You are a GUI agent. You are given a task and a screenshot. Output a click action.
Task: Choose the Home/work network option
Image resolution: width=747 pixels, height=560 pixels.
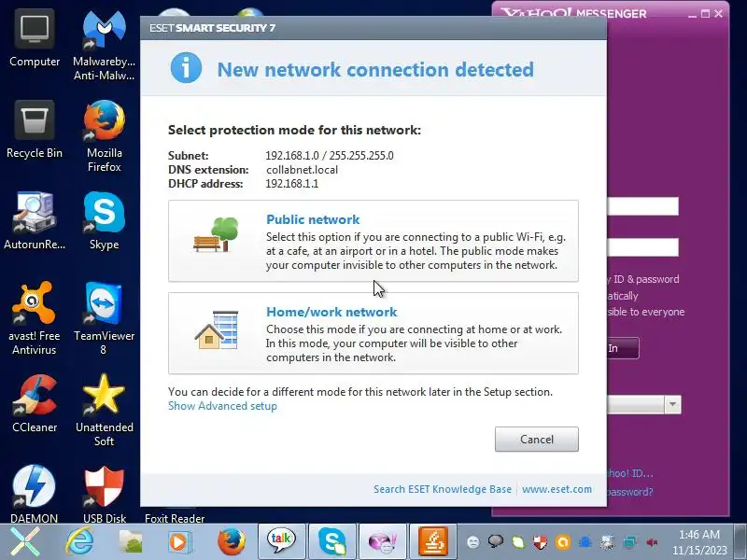coord(373,333)
